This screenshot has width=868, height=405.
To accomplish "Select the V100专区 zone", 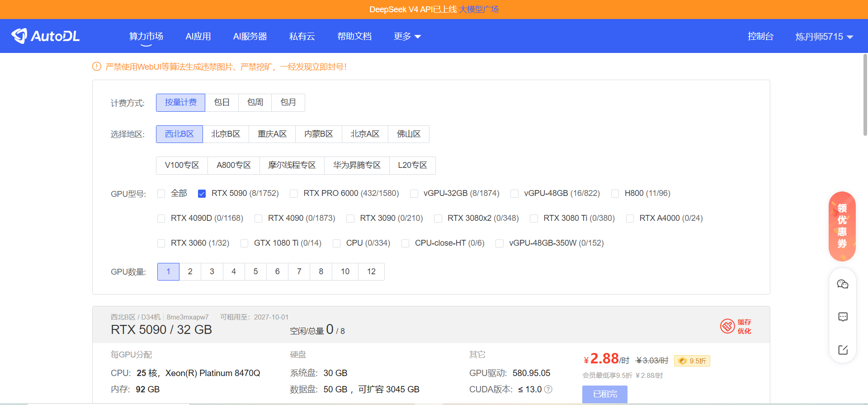I will (182, 166).
